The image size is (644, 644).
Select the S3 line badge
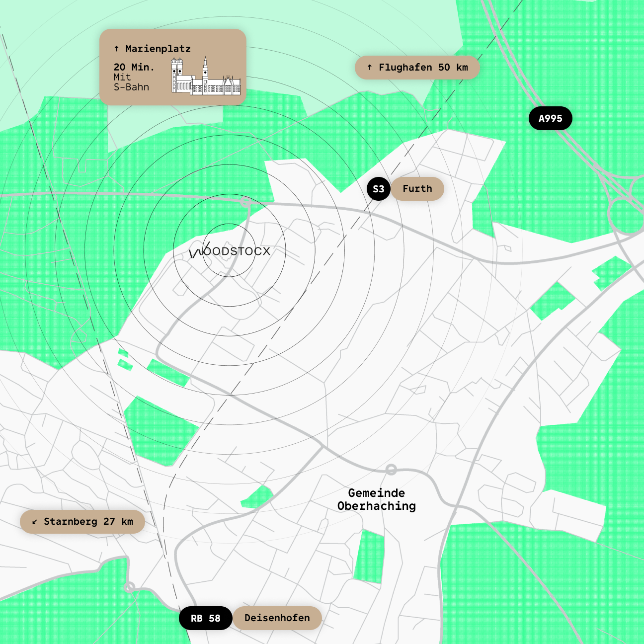point(379,189)
